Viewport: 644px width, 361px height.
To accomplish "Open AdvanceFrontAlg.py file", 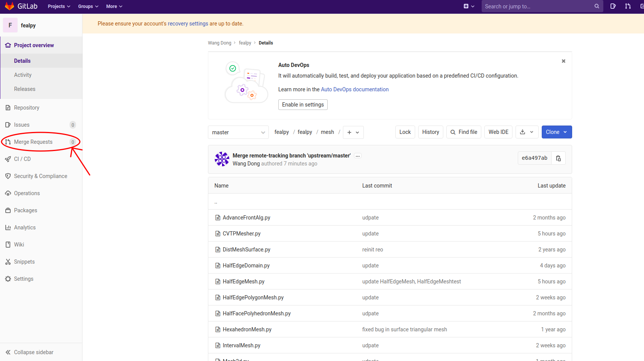I will tap(246, 218).
